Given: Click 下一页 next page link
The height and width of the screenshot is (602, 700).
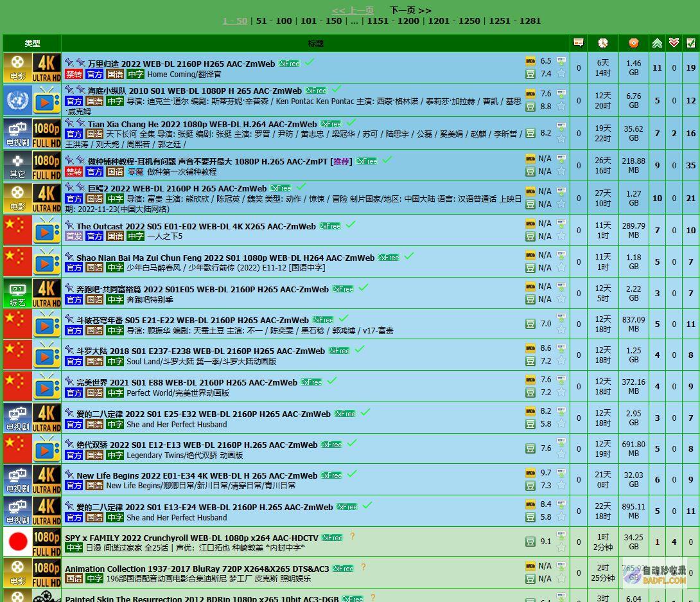Looking at the screenshot, I should click(410, 10).
